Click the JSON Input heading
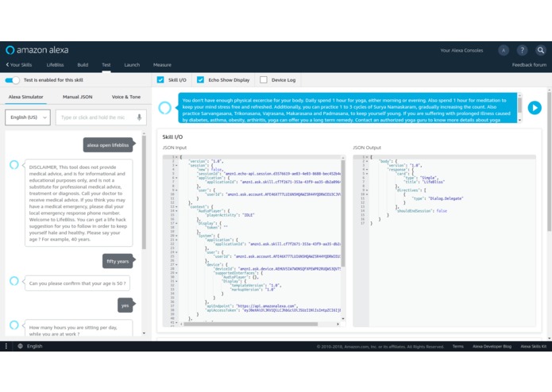This screenshot has width=552, height=392. (x=175, y=148)
